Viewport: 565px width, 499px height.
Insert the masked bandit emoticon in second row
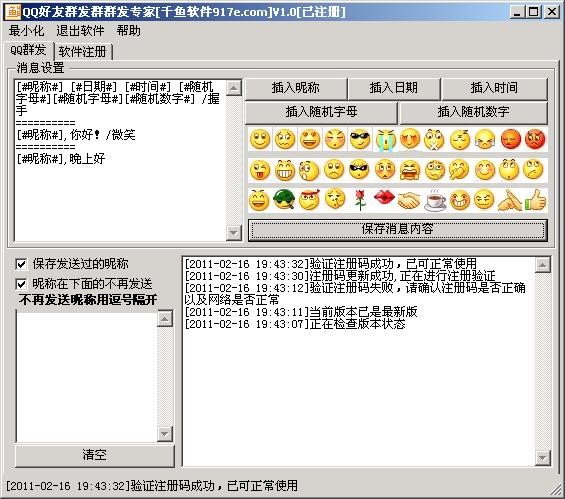360,170
